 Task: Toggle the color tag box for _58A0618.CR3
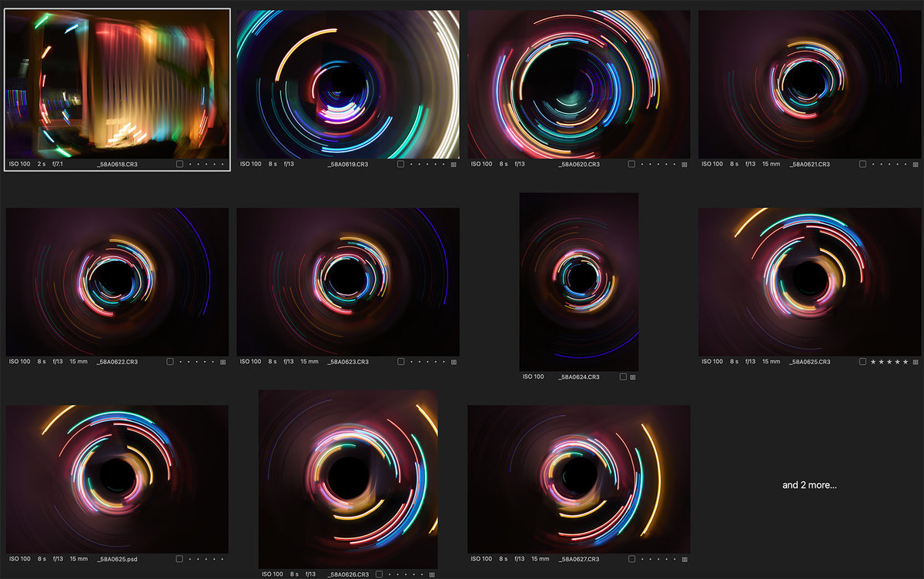tap(179, 164)
